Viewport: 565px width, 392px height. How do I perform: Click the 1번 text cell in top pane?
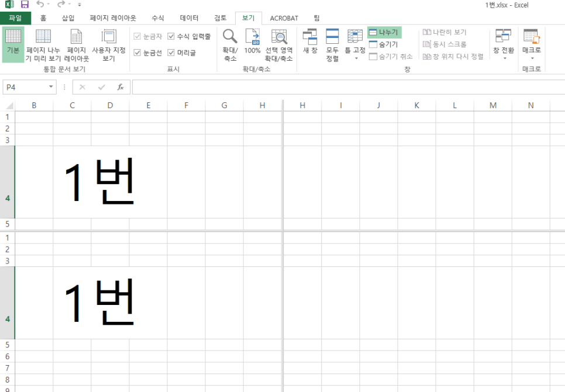[99, 182]
